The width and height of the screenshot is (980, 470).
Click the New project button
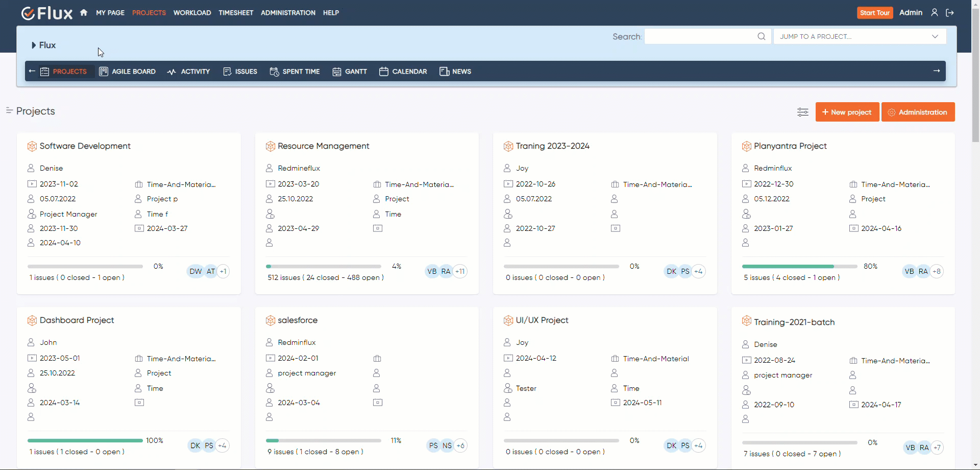point(847,112)
